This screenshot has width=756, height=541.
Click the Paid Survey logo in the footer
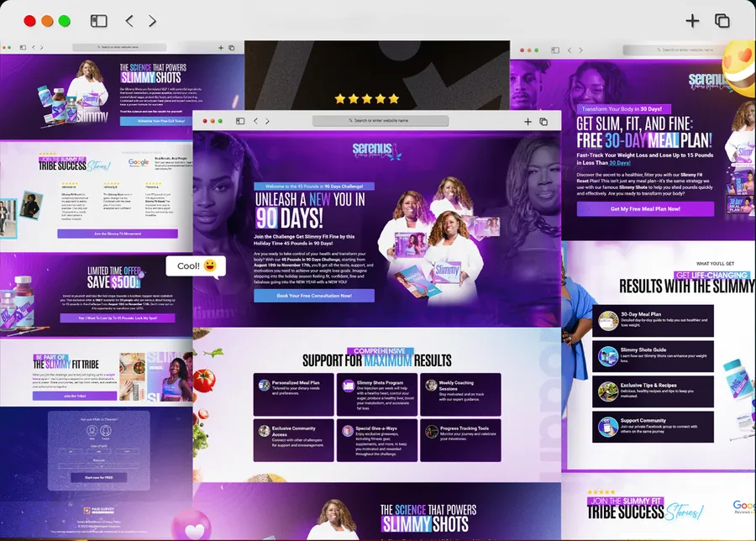99,510
